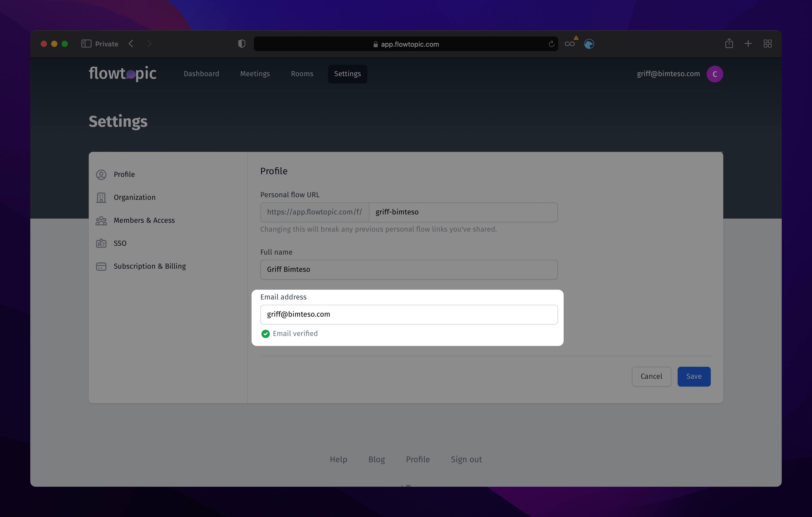This screenshot has height=517, width=812.
Task: Click the Members & Access people icon
Action: click(x=101, y=220)
